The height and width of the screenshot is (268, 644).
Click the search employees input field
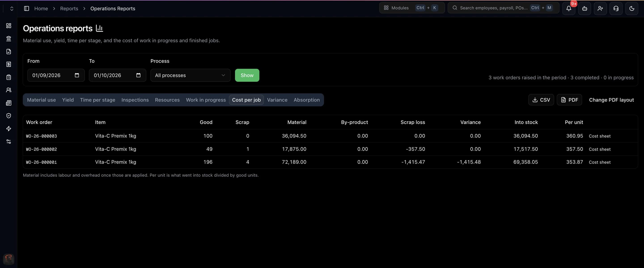coord(503,8)
